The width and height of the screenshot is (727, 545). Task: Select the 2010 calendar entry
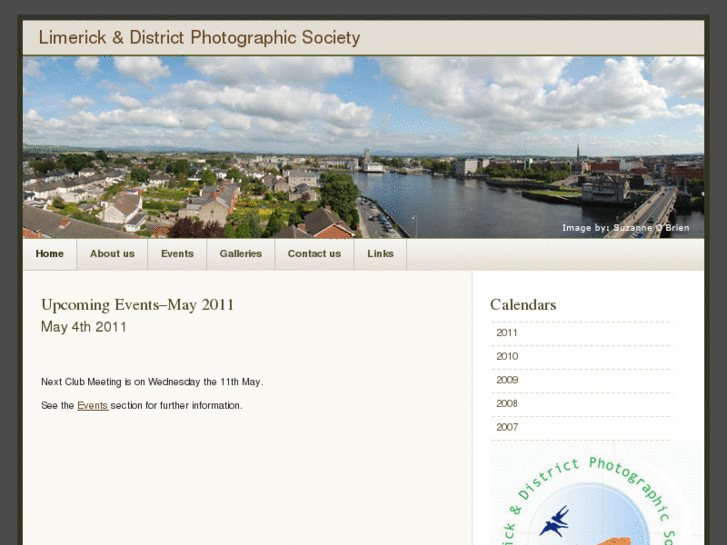507,357
